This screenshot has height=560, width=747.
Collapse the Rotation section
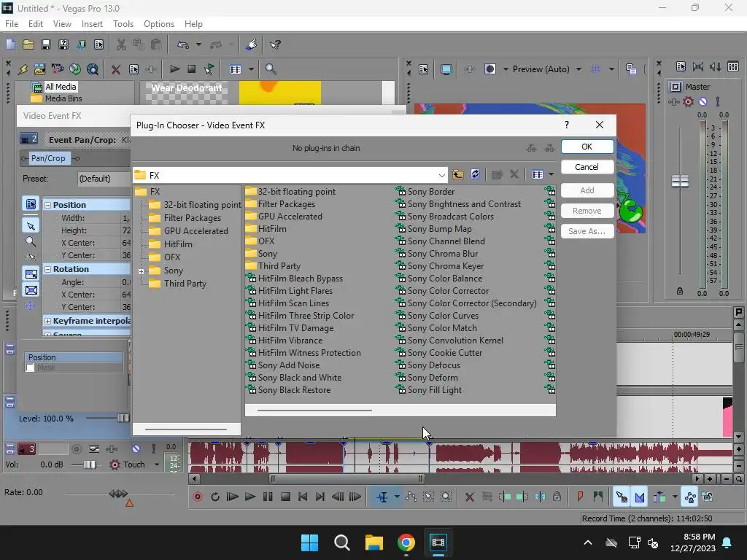[47, 269]
